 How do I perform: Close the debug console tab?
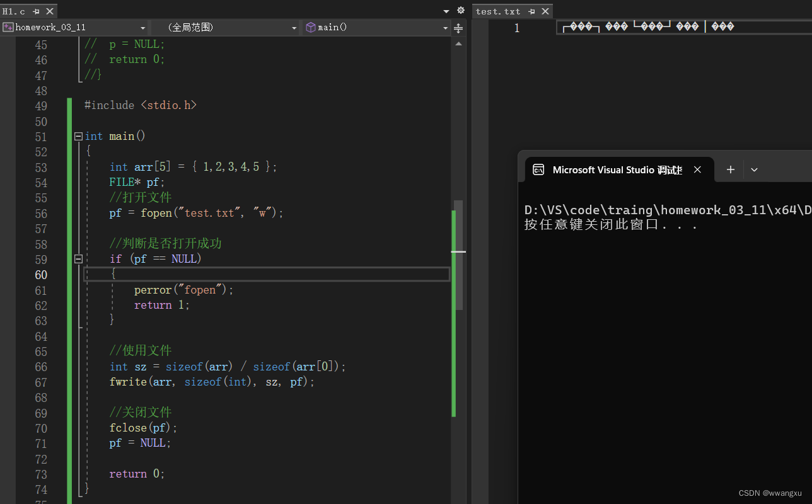[697, 169]
